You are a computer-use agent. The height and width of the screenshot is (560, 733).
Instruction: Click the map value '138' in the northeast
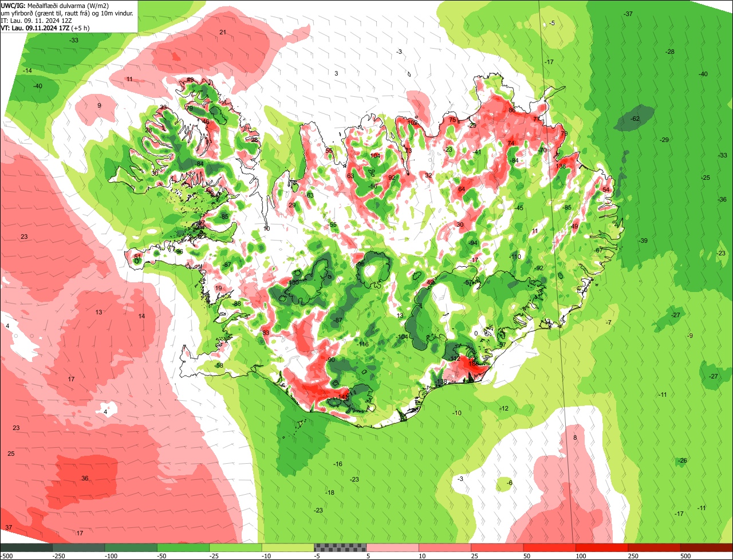[x=561, y=166]
